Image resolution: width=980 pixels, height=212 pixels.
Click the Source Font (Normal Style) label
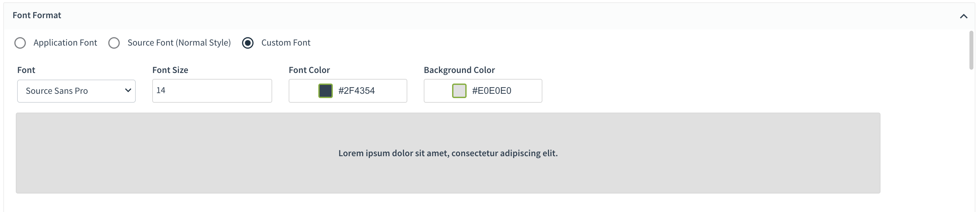[179, 43]
